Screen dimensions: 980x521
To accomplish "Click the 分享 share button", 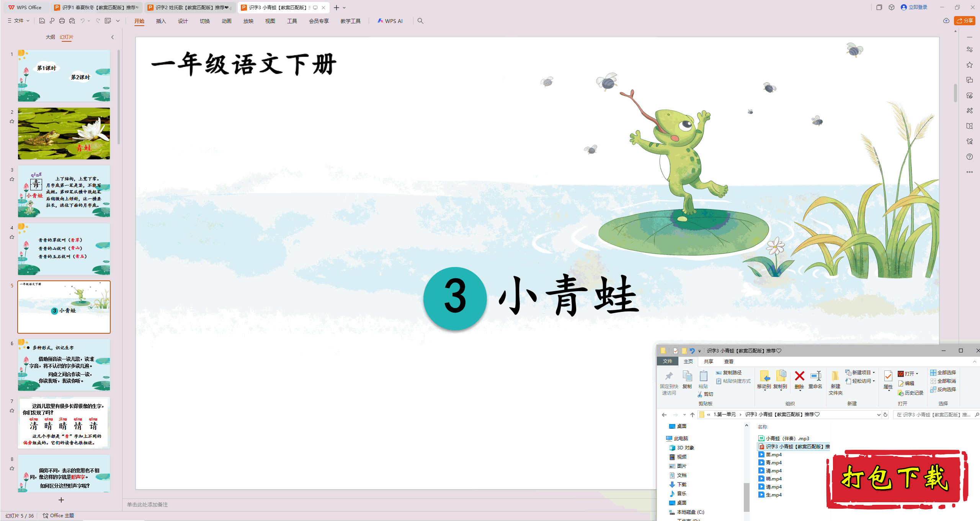I will click(x=965, y=21).
